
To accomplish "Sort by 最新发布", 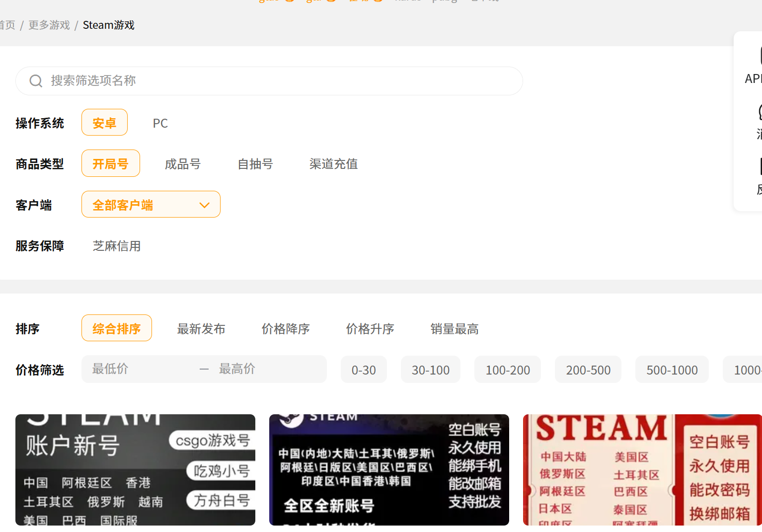I will pyautogui.click(x=201, y=329).
